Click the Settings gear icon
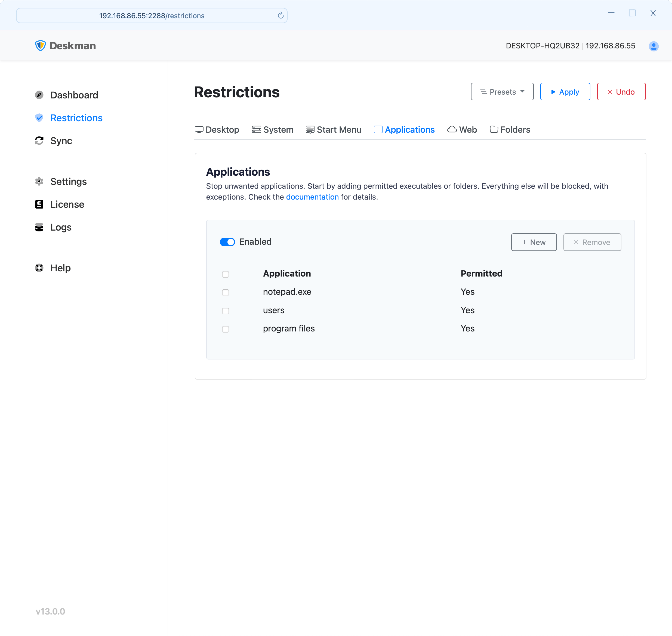 click(39, 181)
